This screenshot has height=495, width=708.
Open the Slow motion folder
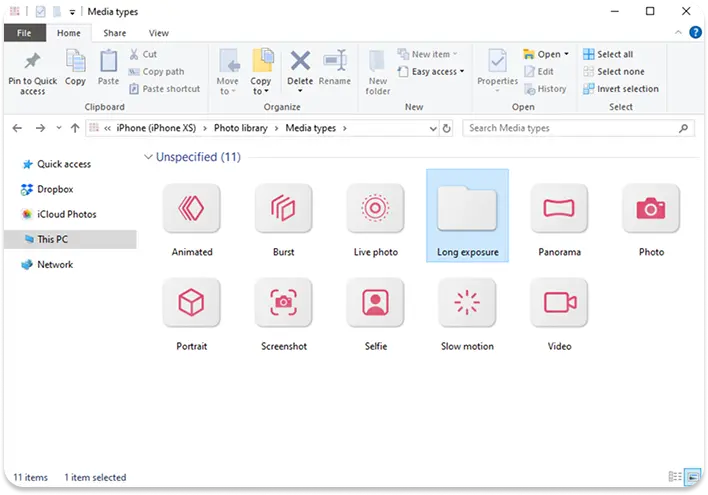[467, 315]
